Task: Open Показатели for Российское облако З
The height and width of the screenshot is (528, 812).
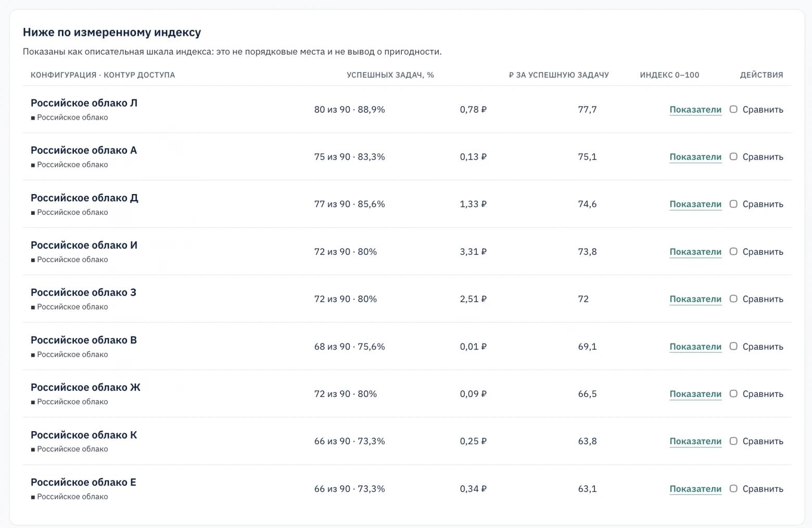Action: pyautogui.click(x=695, y=299)
